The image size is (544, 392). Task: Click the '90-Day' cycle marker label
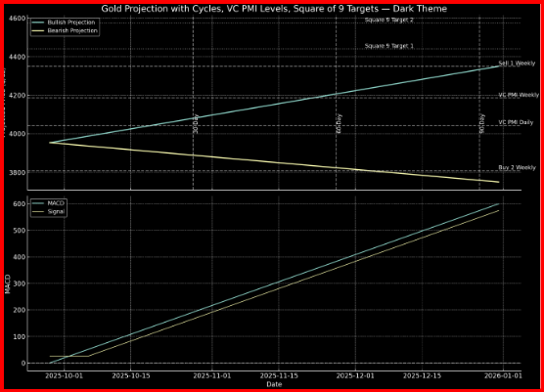(x=482, y=124)
